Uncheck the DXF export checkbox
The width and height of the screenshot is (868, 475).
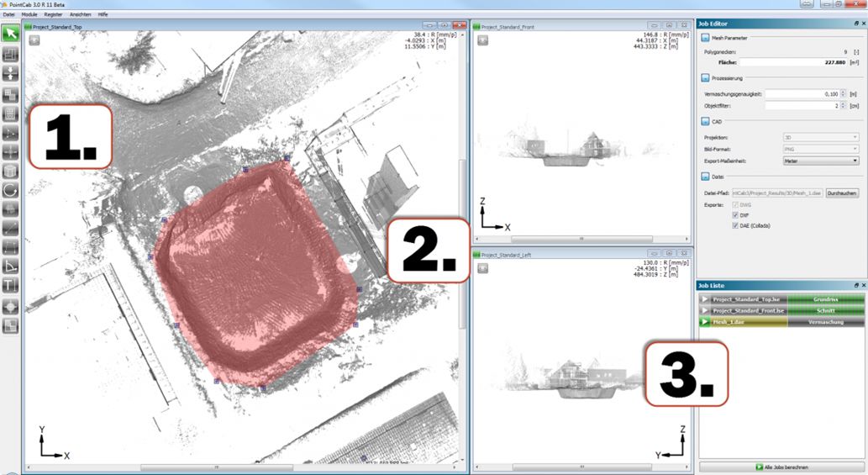click(736, 215)
